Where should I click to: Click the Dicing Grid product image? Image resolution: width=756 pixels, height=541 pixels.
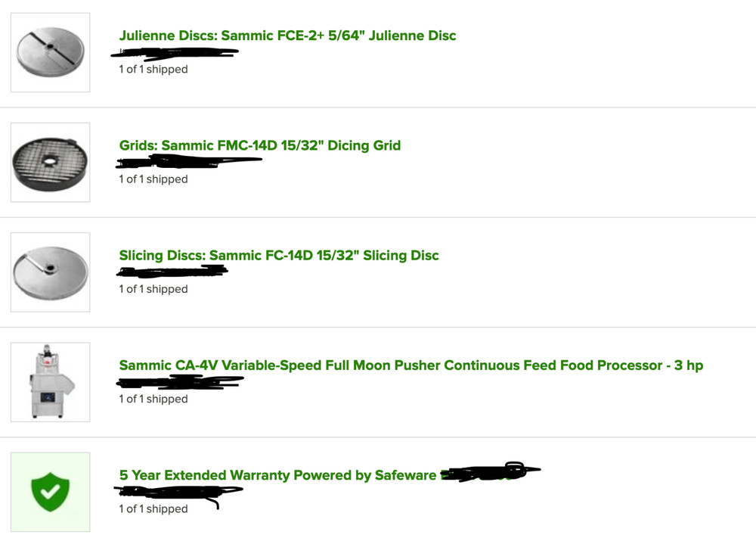point(50,163)
